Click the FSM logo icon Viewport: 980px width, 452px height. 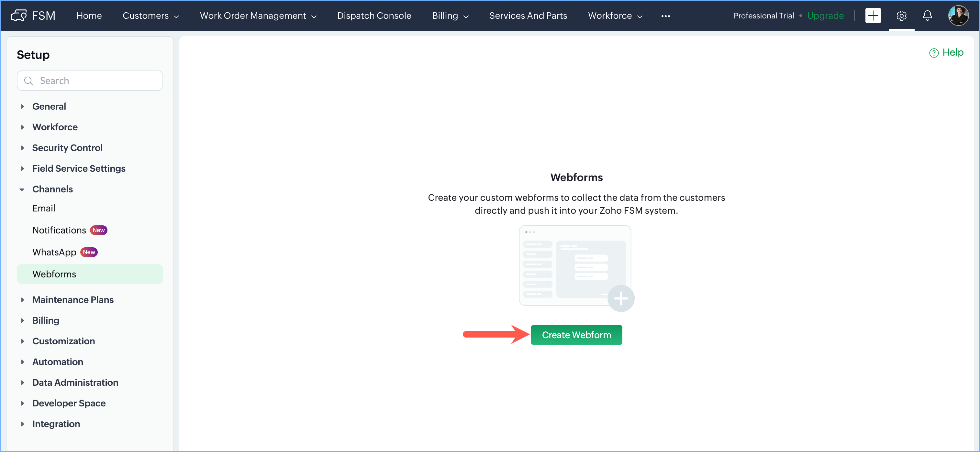[x=19, y=16]
